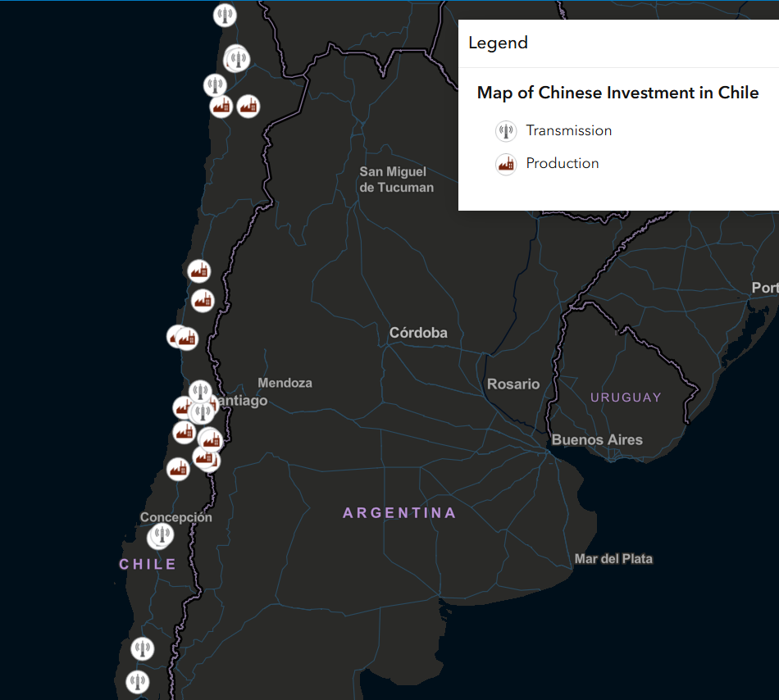Click the CHILE country label
779x700 pixels.
pyautogui.click(x=148, y=565)
